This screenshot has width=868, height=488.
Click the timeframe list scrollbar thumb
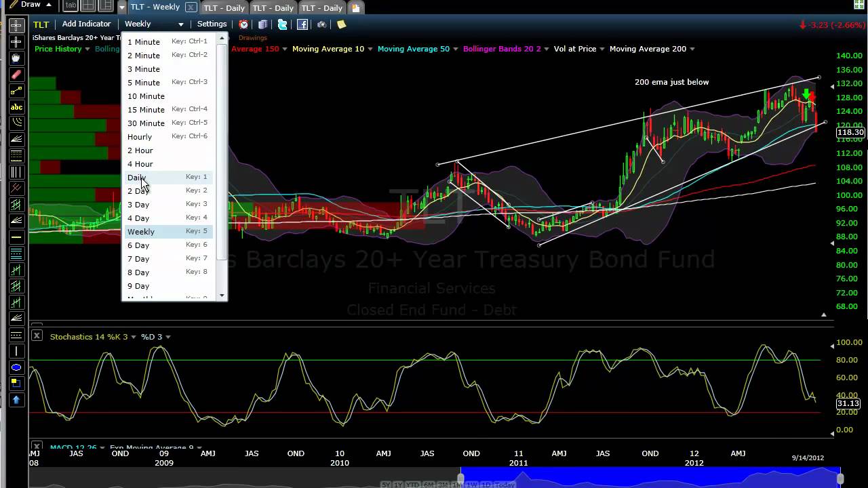click(x=222, y=152)
